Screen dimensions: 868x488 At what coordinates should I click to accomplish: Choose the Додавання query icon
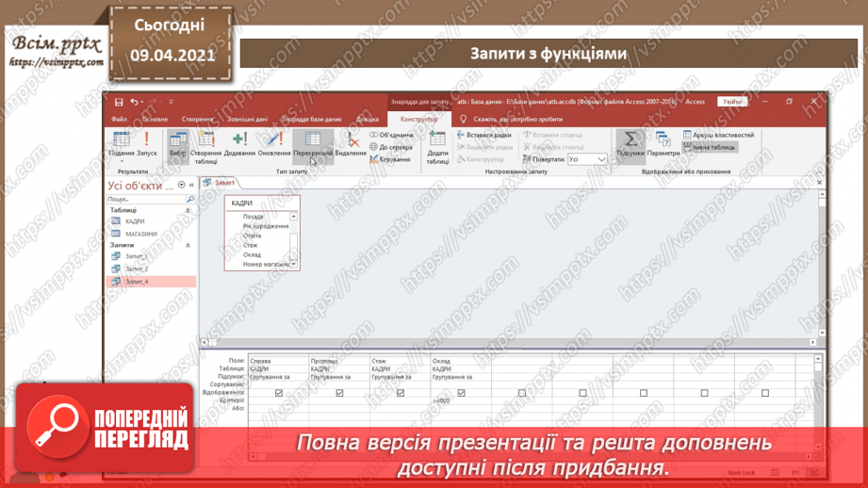point(239,142)
